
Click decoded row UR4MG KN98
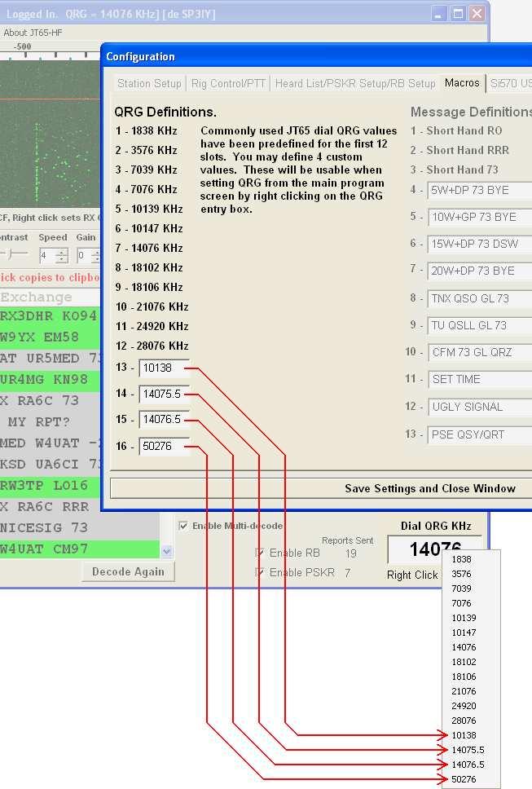coord(50,379)
